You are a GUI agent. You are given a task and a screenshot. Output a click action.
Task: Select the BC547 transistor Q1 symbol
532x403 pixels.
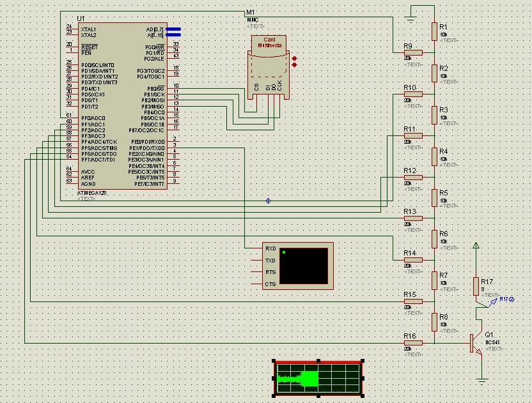tap(475, 343)
